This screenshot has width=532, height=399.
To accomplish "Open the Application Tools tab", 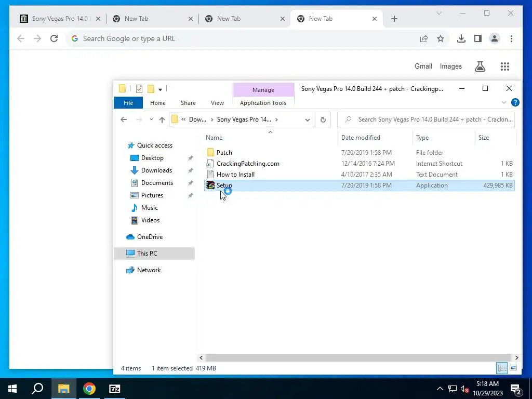I will click(263, 103).
